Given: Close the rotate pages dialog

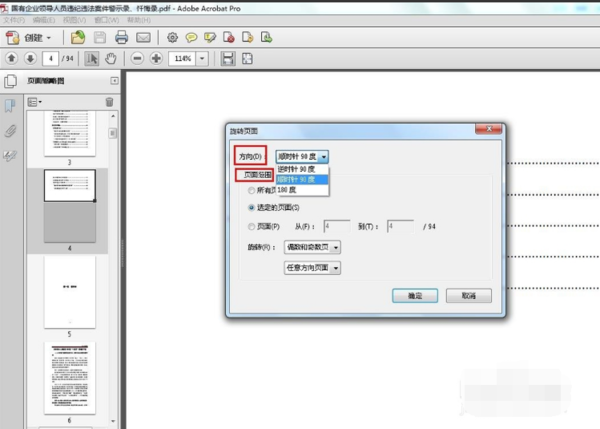Looking at the screenshot, I should (x=489, y=129).
